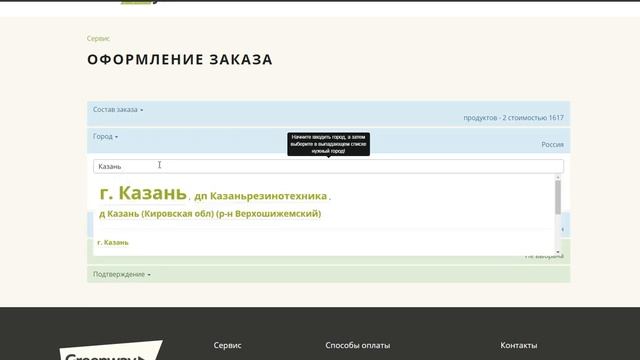Select the small г. Казань list item
Screen dimensions: 640x360
(x=113, y=242)
